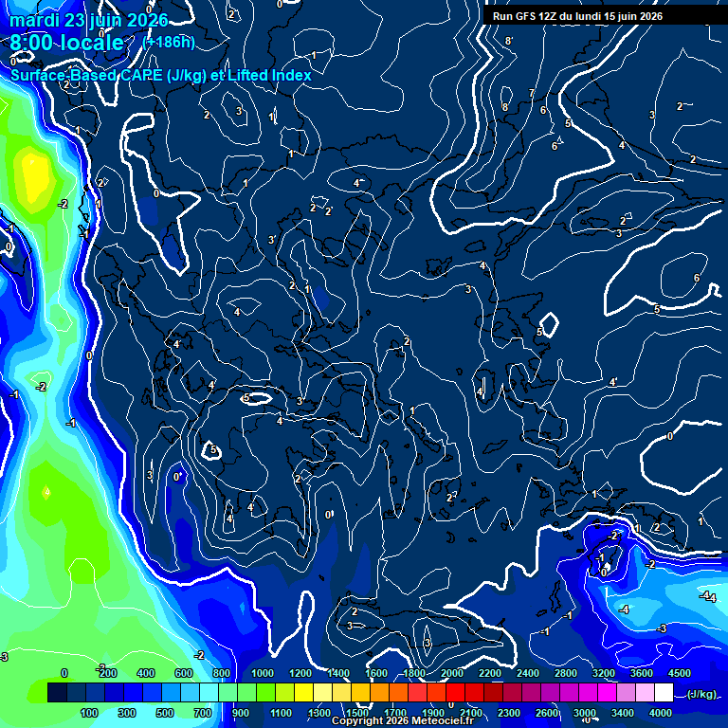Screen dimensions: 728x728
Task: Click the '200' legend scale label
Action: pyautogui.click(x=108, y=673)
